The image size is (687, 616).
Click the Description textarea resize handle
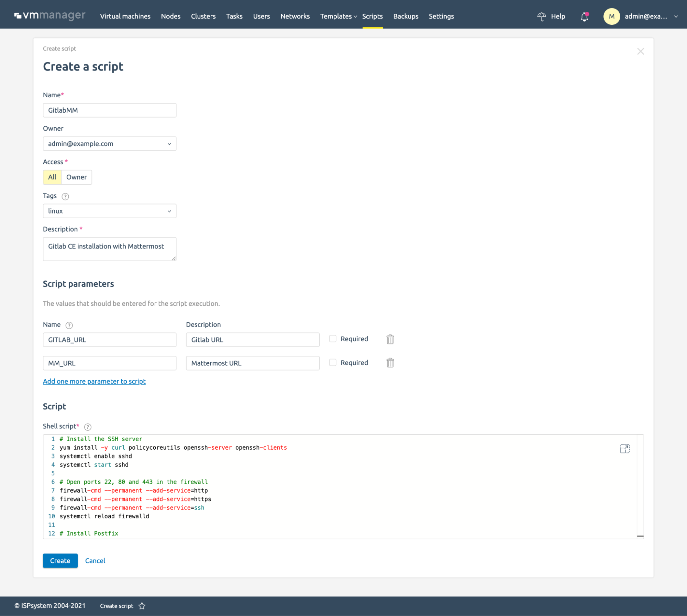tap(174, 258)
